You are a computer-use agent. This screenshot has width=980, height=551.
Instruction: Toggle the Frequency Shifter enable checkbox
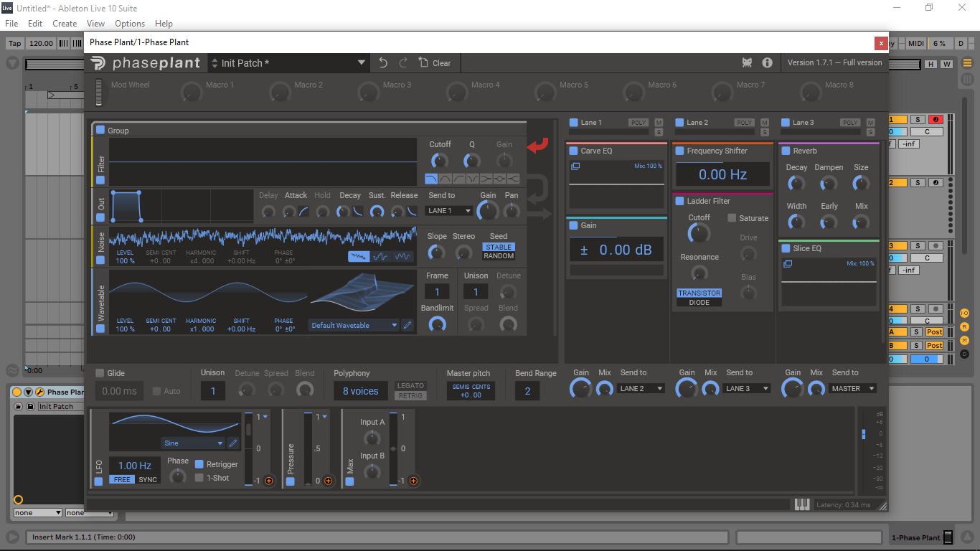tap(679, 151)
